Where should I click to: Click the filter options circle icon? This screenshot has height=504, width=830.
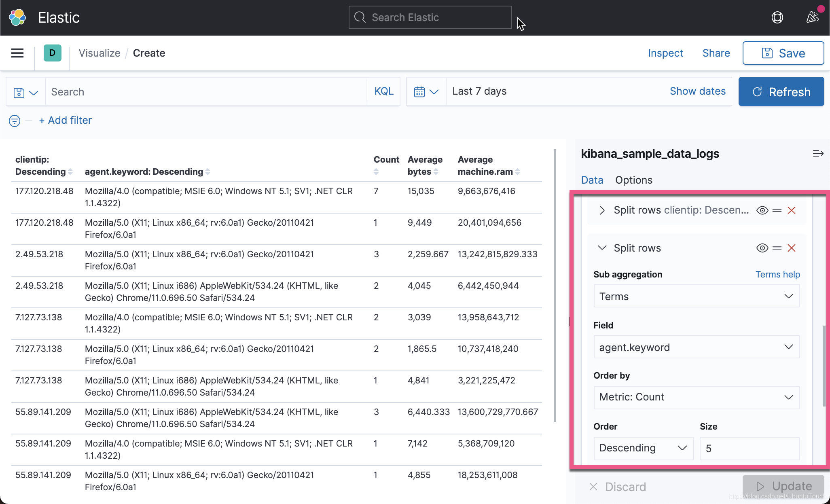coord(15,121)
